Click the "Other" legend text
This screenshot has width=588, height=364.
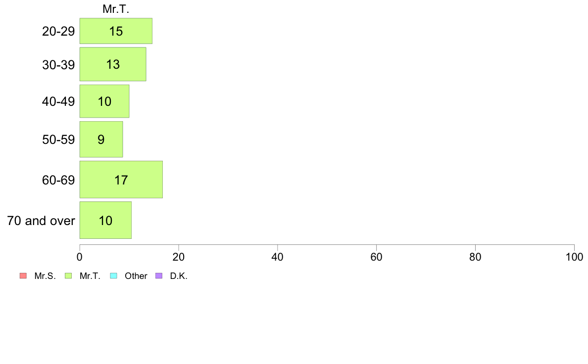coord(136,276)
